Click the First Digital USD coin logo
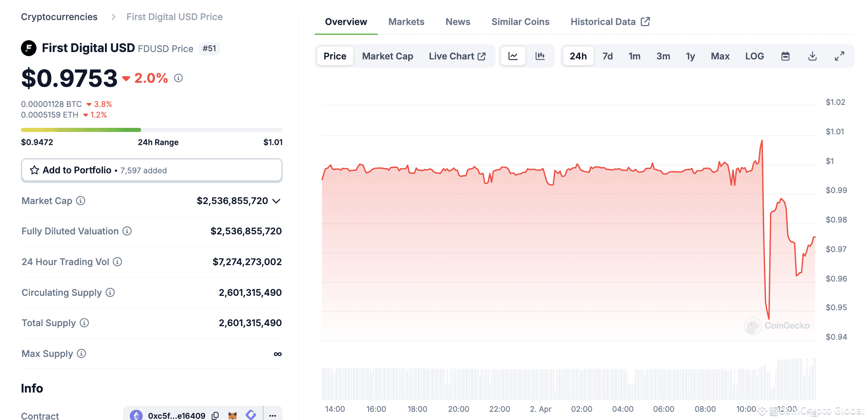 (29, 48)
